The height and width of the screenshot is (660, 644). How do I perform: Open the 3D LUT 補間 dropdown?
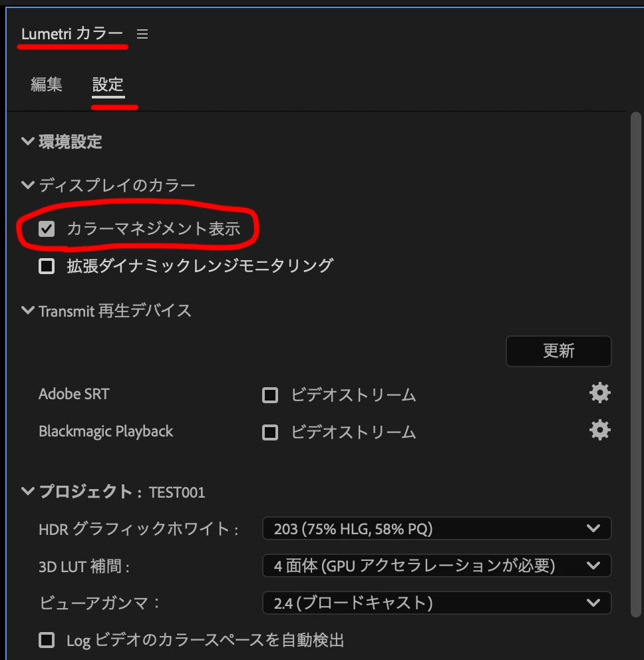(436, 566)
